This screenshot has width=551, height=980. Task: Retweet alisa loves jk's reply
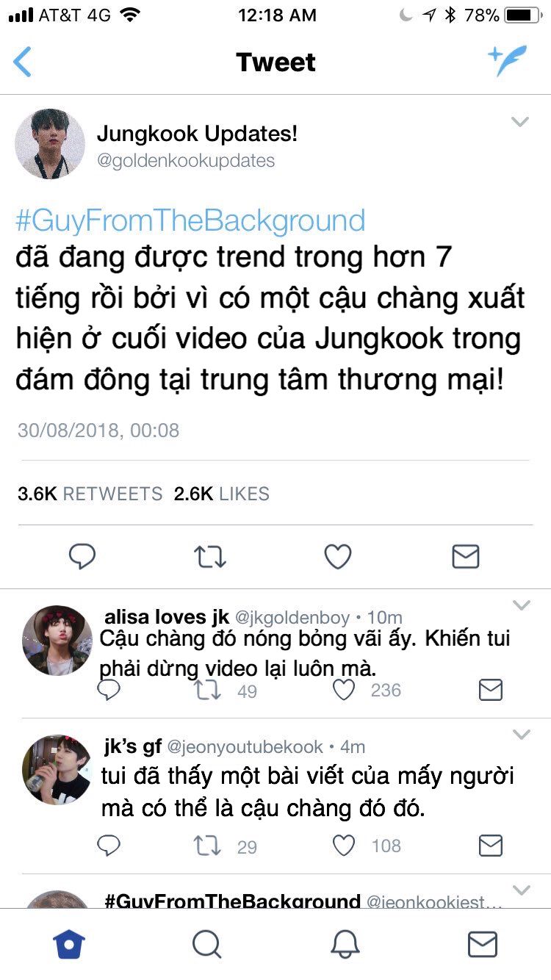208,690
